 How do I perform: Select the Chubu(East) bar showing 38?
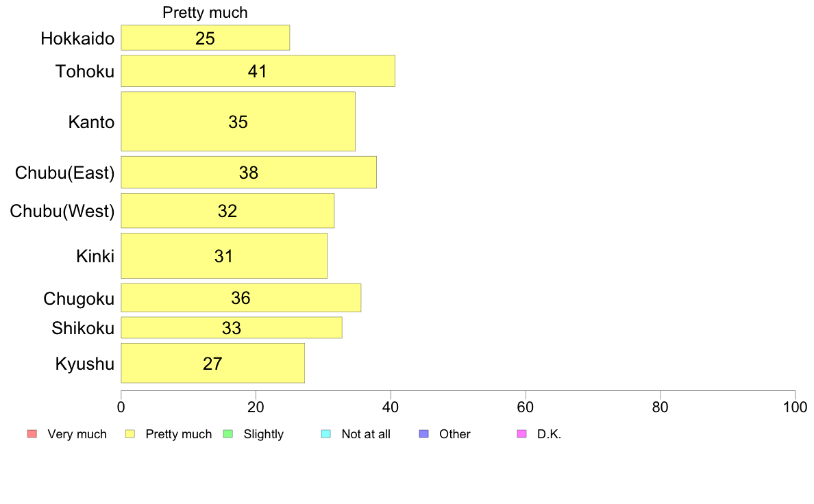[249, 173]
